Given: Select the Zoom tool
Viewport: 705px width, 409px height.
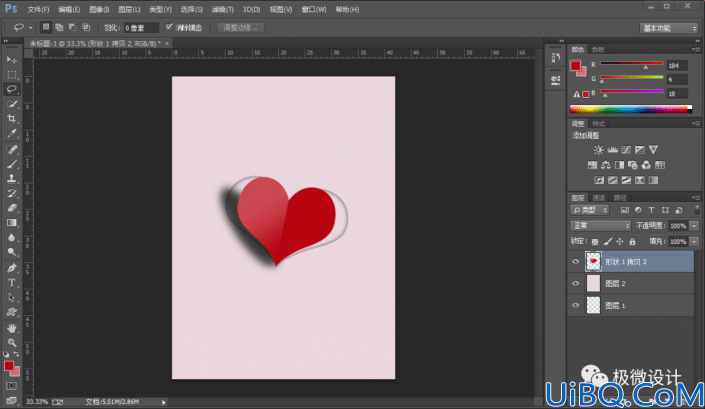Looking at the screenshot, I should point(12,342).
